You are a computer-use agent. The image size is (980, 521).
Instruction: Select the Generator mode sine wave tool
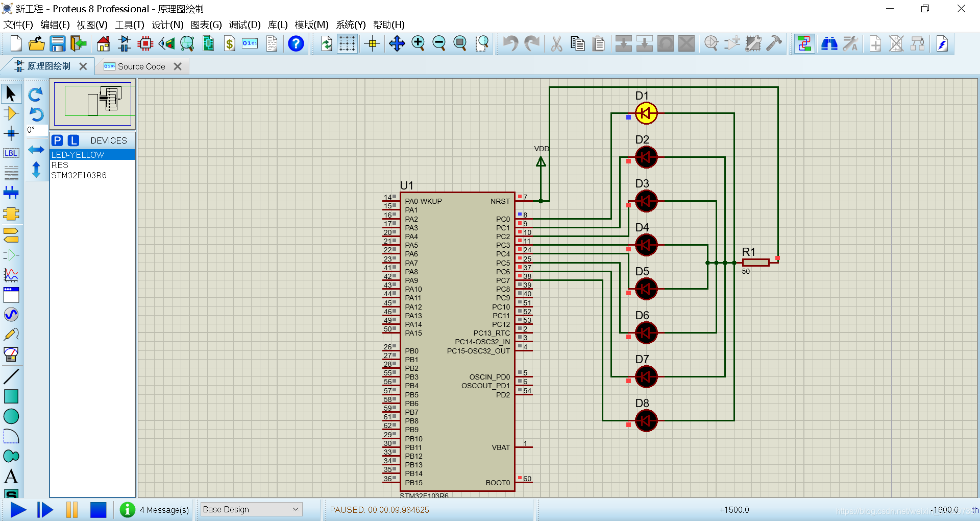[11, 315]
